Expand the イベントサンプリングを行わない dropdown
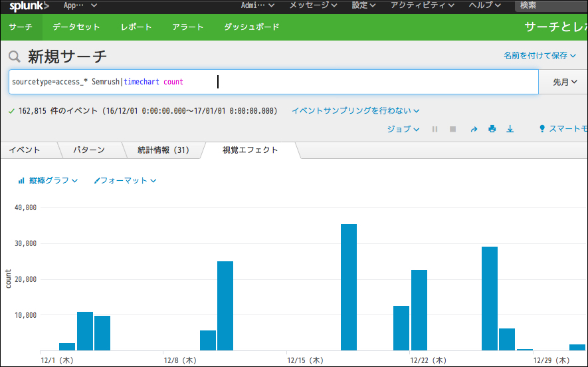 pos(355,111)
